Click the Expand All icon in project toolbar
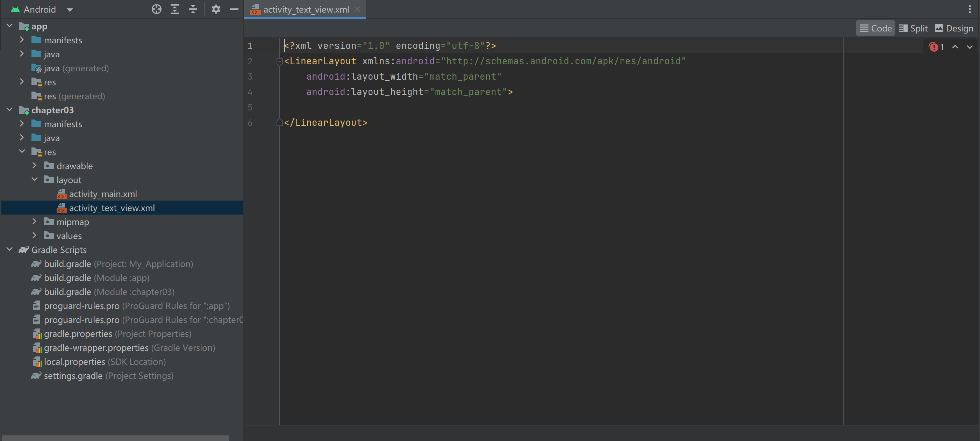This screenshot has height=441, width=980. tap(174, 9)
